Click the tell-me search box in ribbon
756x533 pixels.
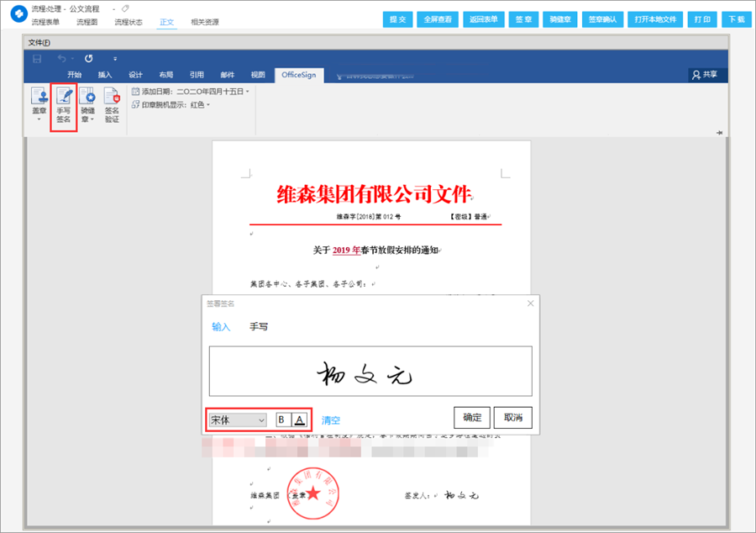[x=375, y=76]
